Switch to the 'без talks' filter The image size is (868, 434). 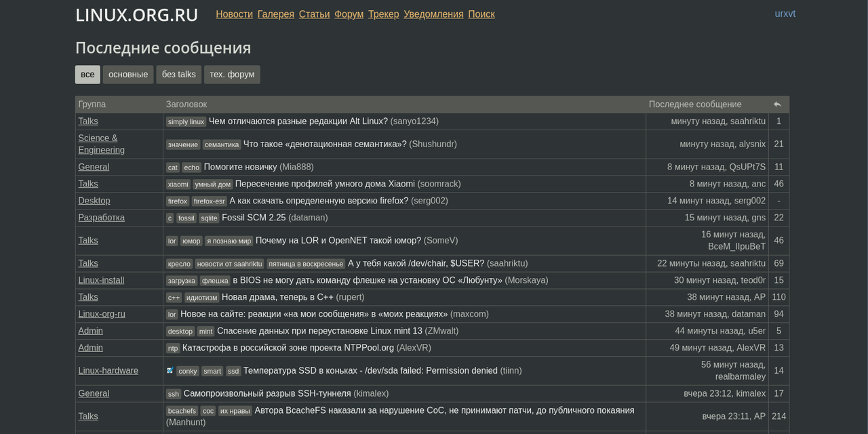[x=179, y=75]
